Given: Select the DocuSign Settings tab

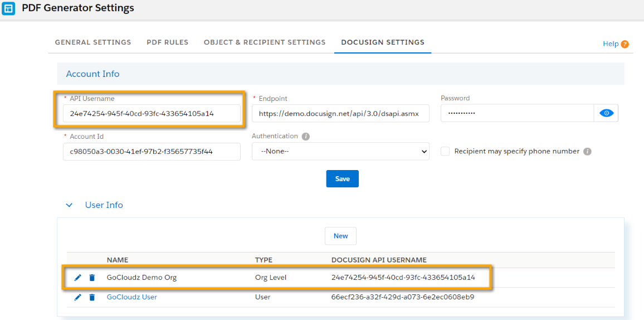Looking at the screenshot, I should click(383, 42).
